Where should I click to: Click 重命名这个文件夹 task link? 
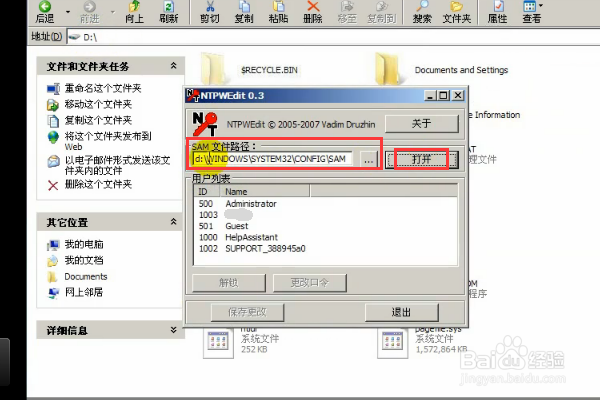pyautogui.click(x=103, y=88)
